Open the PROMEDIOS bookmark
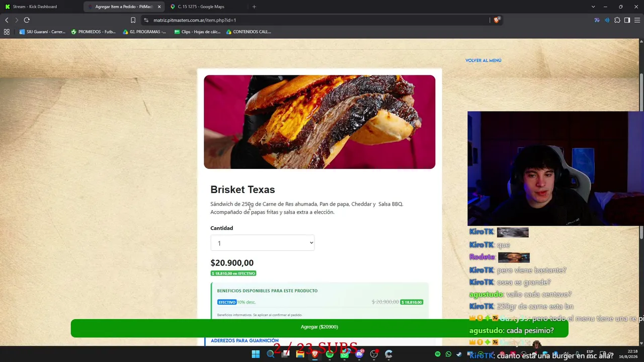The width and height of the screenshot is (644, 362). click(x=94, y=32)
